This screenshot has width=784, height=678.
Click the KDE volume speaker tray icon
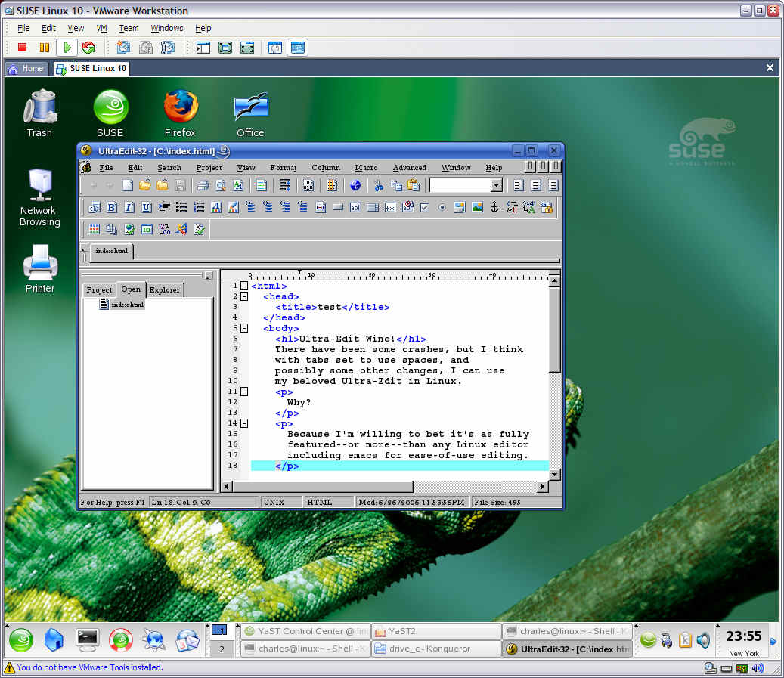click(702, 640)
